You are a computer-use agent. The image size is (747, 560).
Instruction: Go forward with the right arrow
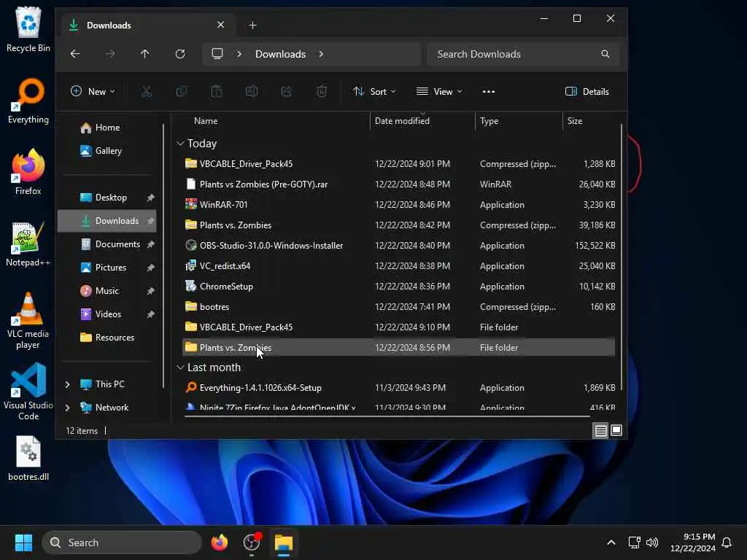point(110,54)
